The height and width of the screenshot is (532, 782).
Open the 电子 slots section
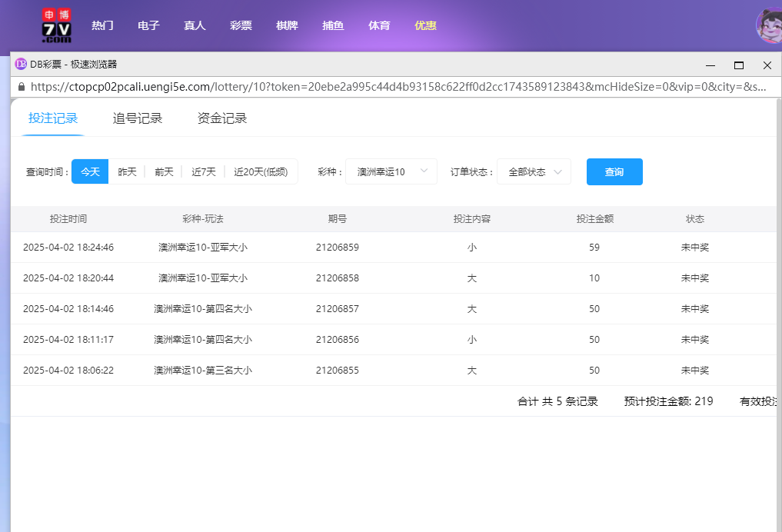pyautogui.click(x=148, y=25)
